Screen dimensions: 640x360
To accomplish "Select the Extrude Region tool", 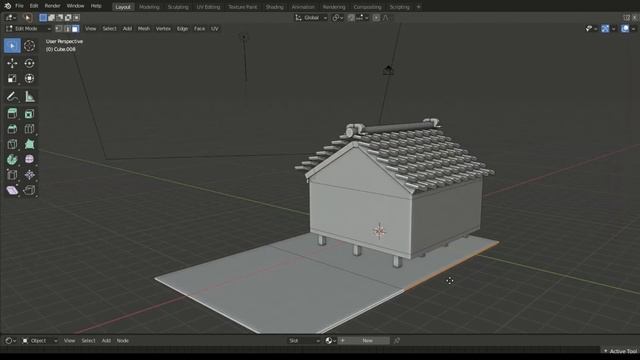I will click(x=12, y=114).
